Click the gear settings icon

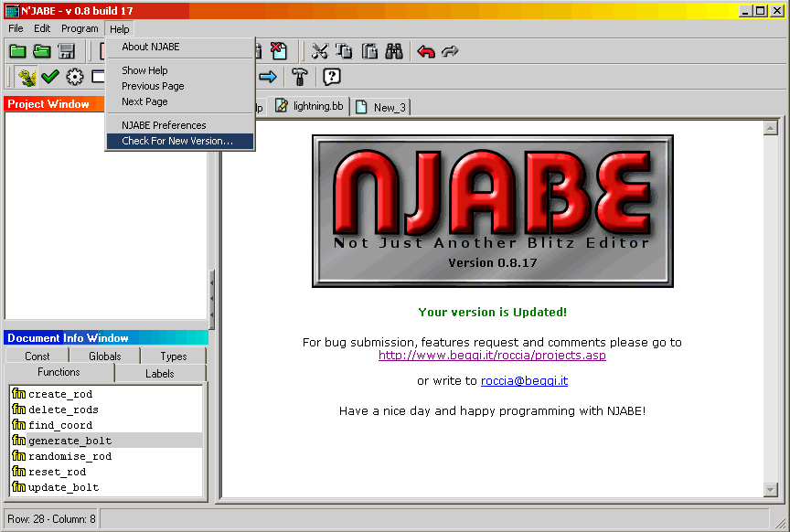[75, 77]
